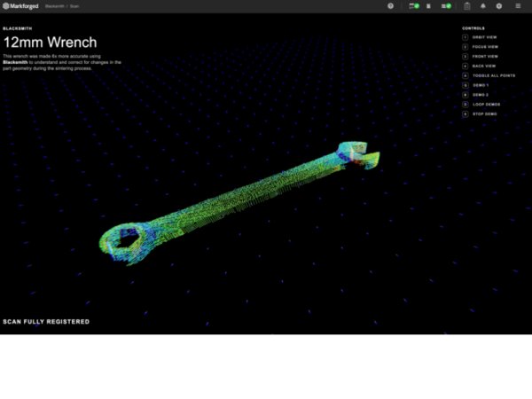Open the notifications bell

483,6
